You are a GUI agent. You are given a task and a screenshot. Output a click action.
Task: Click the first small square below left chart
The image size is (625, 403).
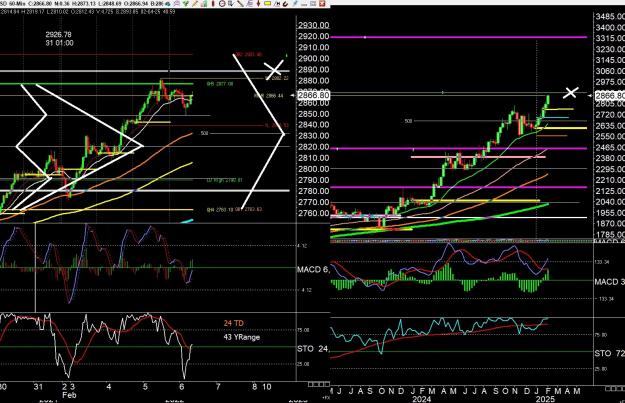click(311, 384)
